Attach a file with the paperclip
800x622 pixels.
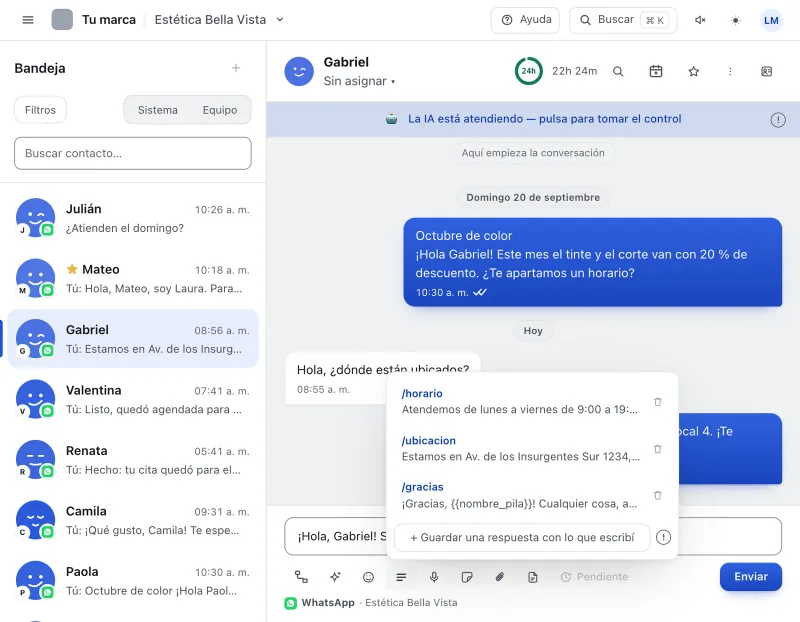(x=500, y=577)
